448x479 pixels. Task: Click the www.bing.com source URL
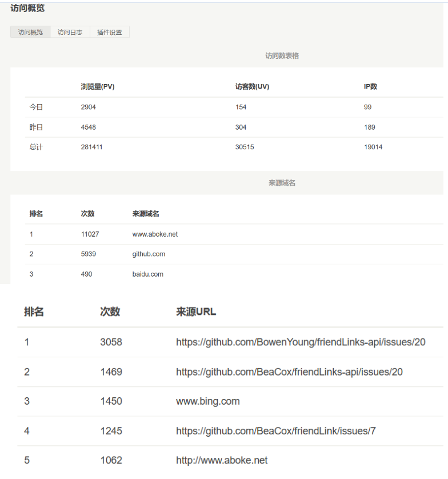(207, 401)
